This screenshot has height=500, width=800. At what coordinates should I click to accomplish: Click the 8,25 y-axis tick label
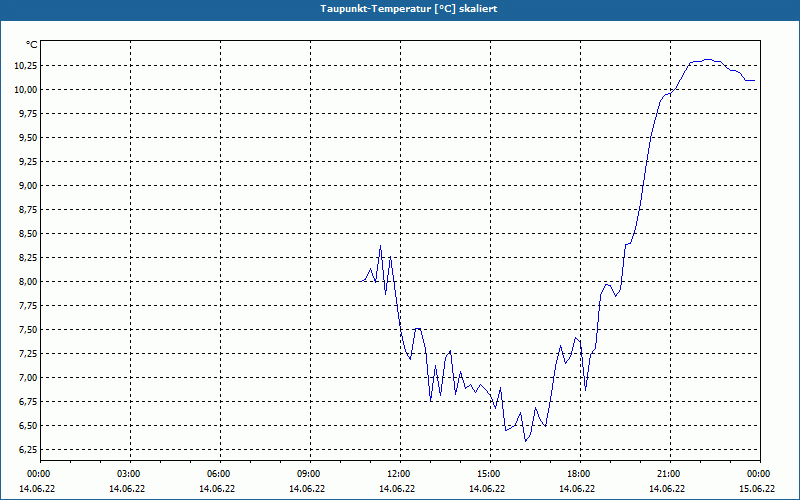pos(28,258)
